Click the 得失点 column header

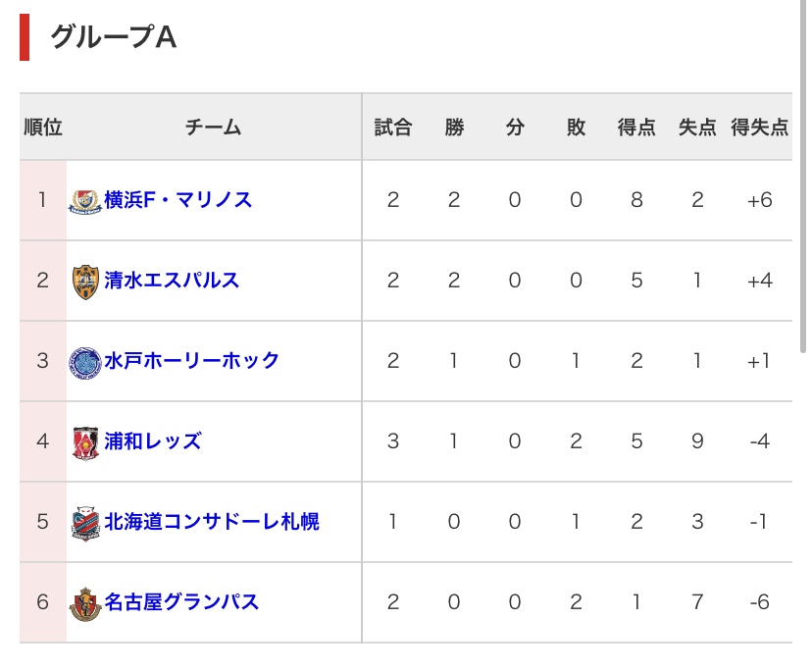[x=760, y=127]
